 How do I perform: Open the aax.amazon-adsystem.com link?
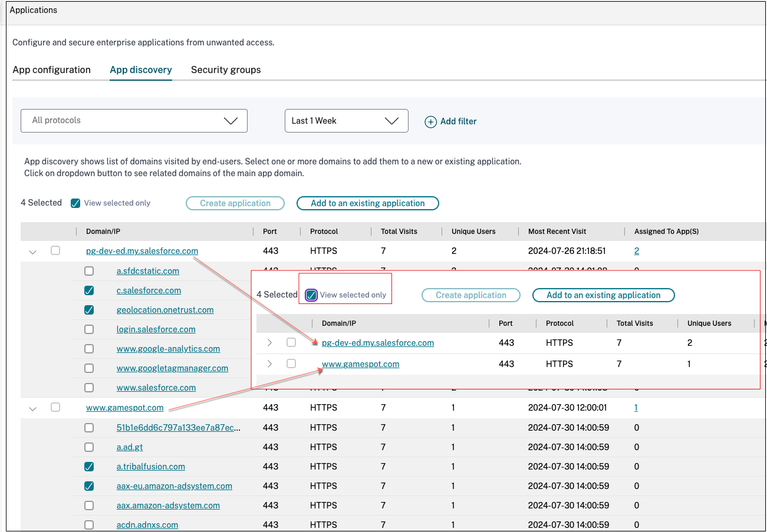(168, 505)
